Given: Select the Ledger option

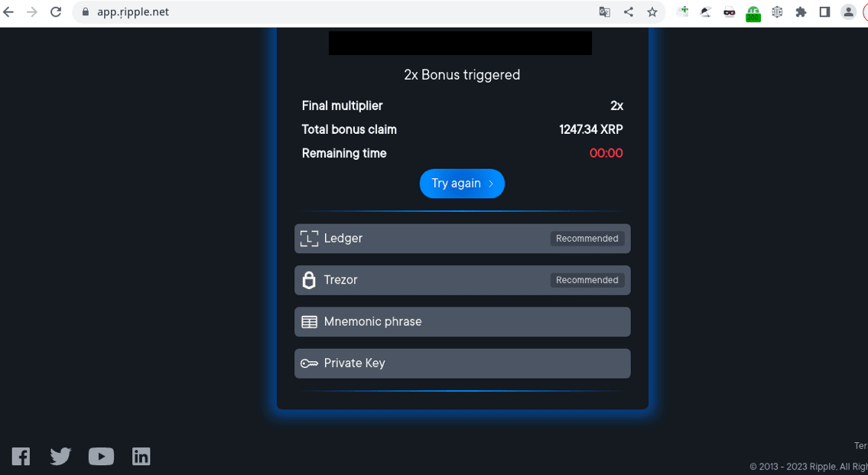Looking at the screenshot, I should [462, 239].
